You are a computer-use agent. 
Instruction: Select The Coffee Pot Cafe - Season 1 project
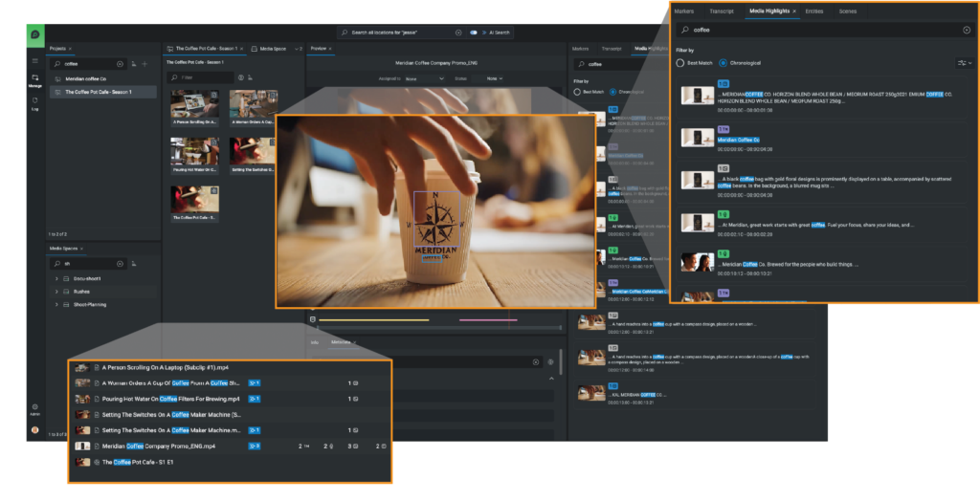[103, 92]
